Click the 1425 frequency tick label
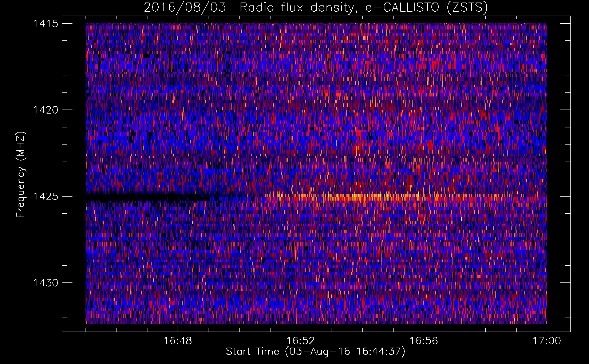The width and height of the screenshot is (589, 364). [x=46, y=197]
